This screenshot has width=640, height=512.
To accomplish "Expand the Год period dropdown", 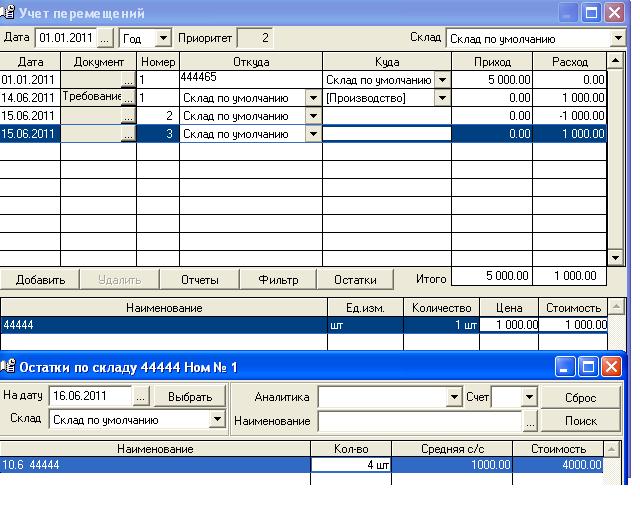I will click(x=164, y=38).
